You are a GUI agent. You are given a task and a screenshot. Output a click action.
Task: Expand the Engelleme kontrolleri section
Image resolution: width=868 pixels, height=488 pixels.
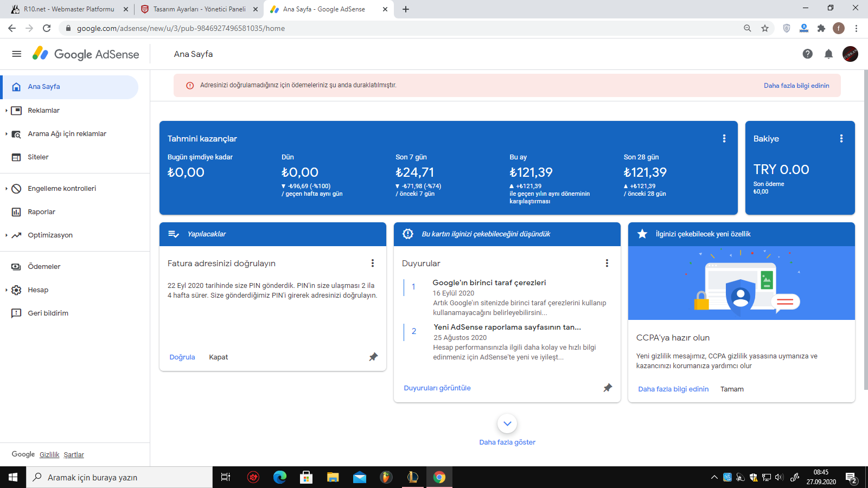[x=6, y=189]
